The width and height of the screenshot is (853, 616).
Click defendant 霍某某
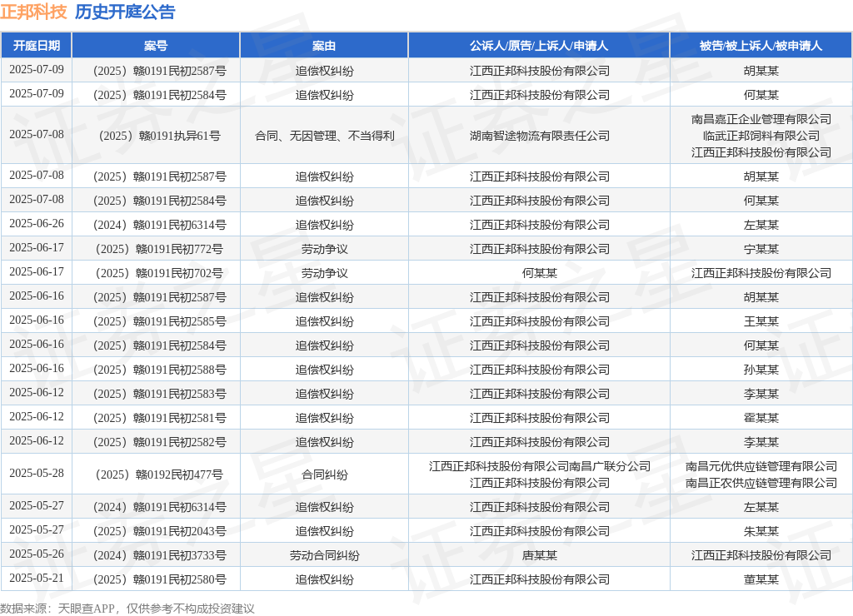[761, 418]
